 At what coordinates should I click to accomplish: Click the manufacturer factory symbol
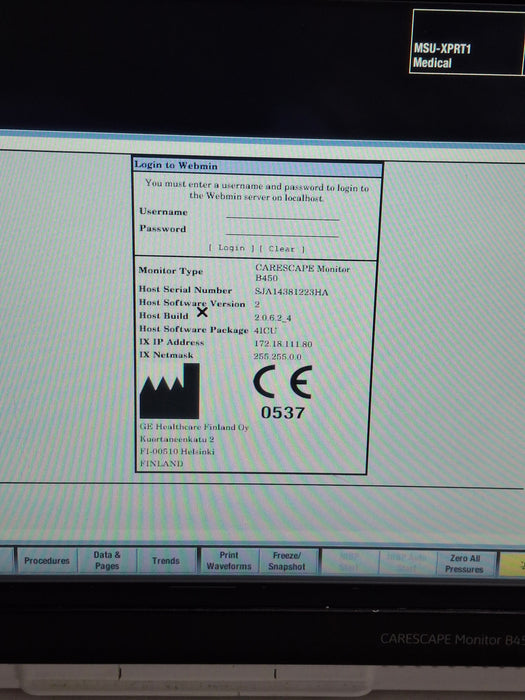tap(170, 391)
